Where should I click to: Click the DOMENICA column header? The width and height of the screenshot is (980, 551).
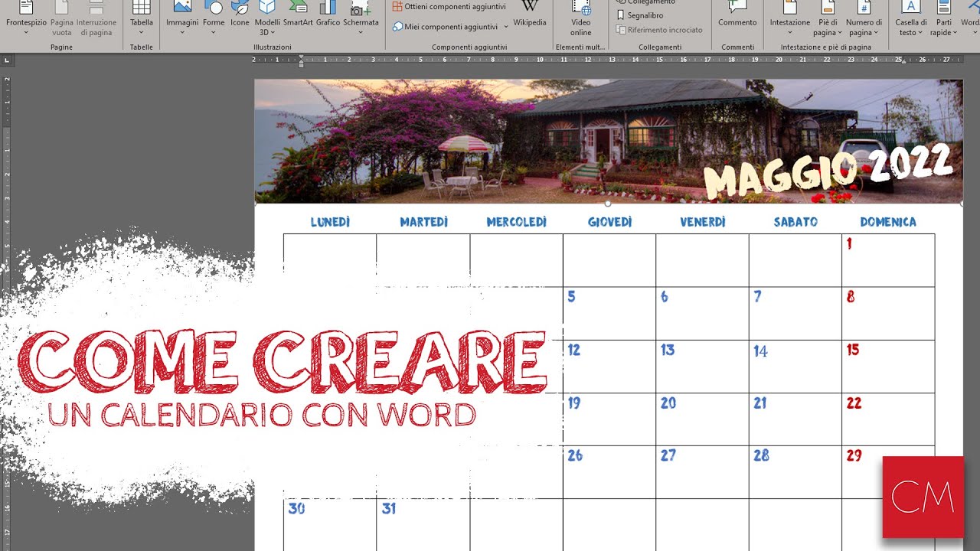pos(888,222)
